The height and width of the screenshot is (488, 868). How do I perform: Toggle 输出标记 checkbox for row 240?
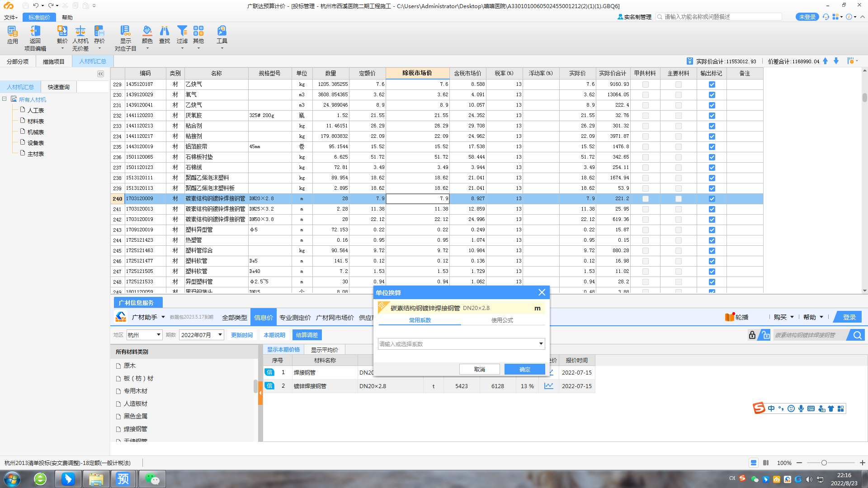point(712,199)
